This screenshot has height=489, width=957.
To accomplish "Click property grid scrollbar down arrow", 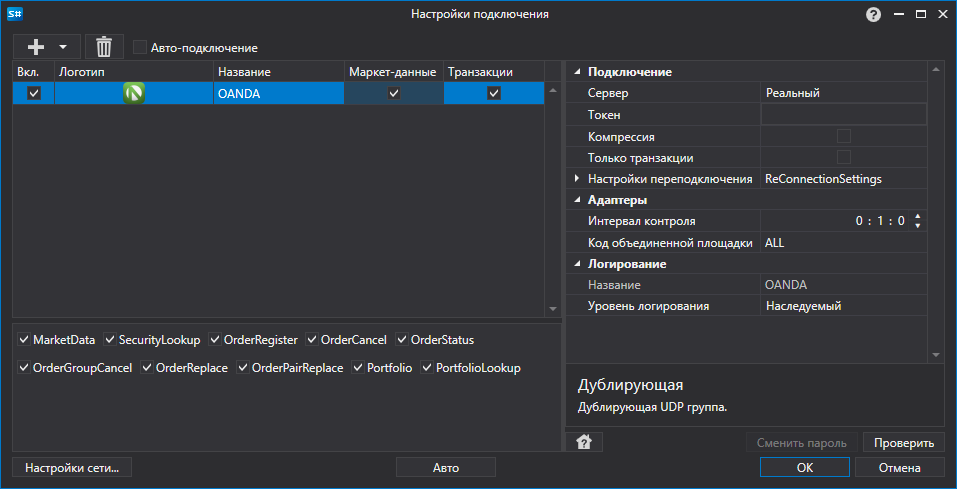I will click(936, 355).
